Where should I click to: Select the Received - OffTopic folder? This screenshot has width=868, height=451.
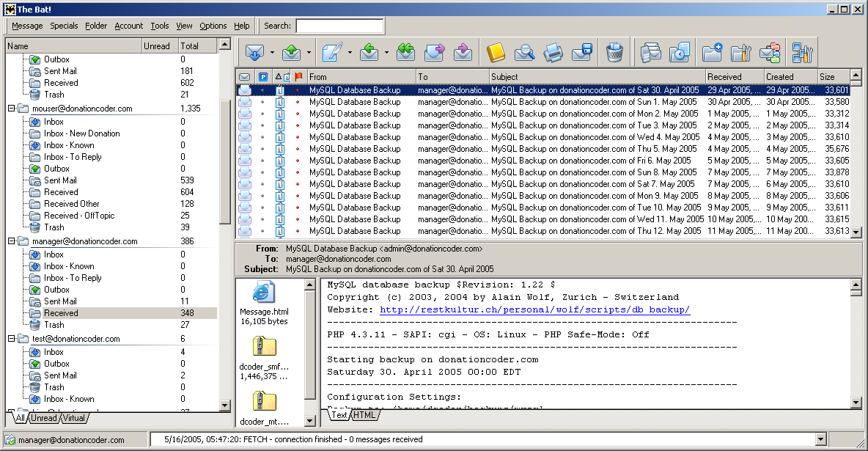79,216
